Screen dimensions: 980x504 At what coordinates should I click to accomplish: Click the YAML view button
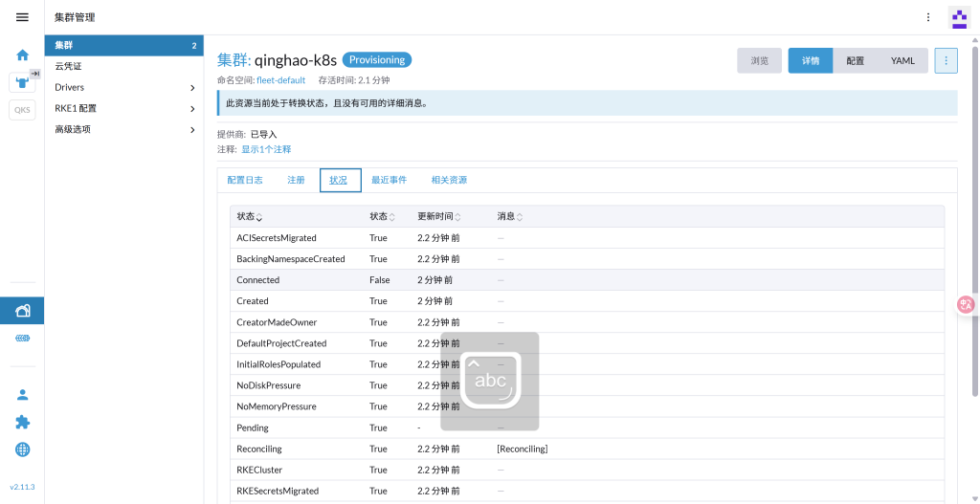(902, 60)
